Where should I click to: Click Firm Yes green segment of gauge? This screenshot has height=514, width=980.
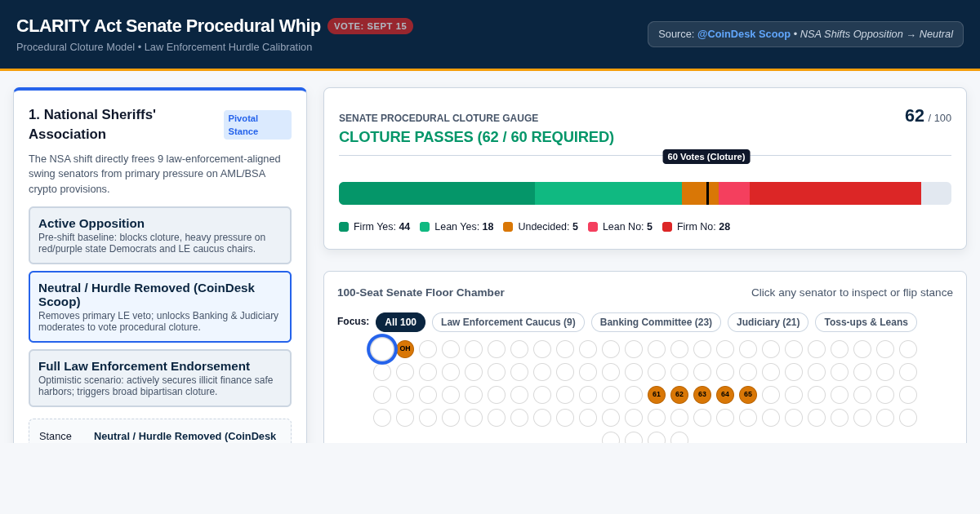tap(437, 193)
